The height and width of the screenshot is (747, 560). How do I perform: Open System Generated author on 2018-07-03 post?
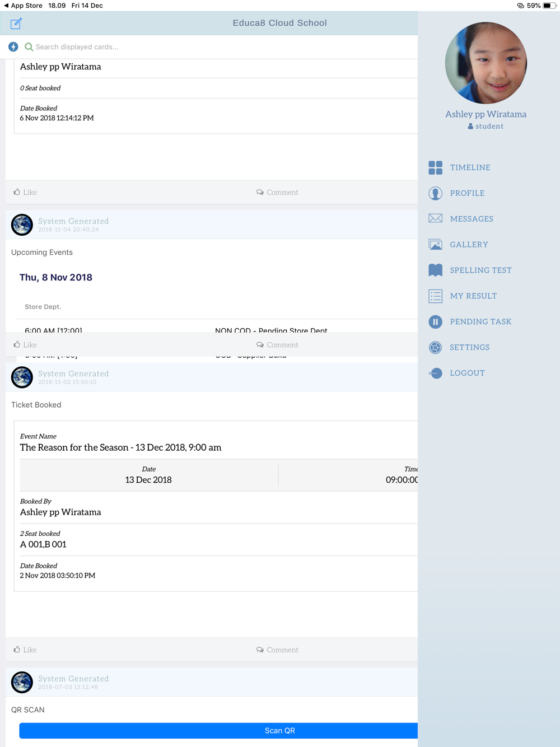pyautogui.click(x=73, y=679)
